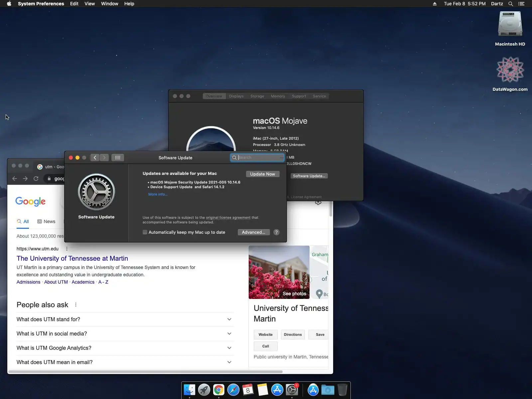This screenshot has width=532, height=399.
Task: Open the Apple menu
Action: click(9, 4)
